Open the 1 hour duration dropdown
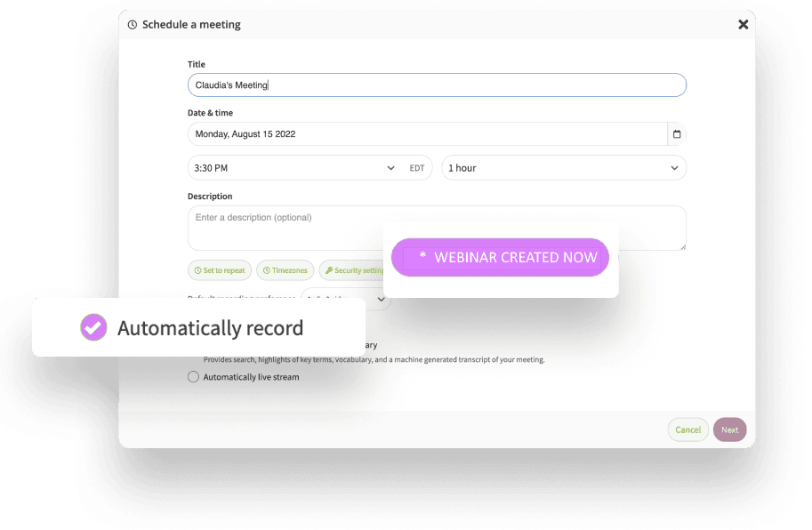812x530 pixels. (564, 168)
